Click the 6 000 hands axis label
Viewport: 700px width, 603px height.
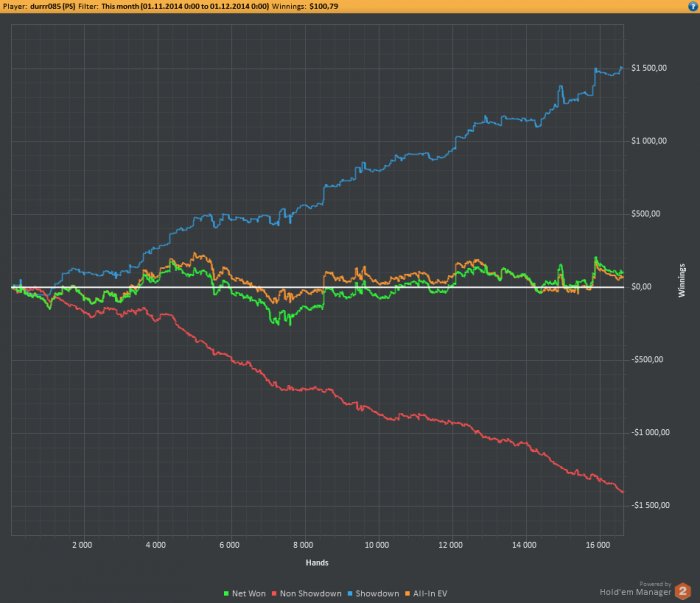[229, 545]
